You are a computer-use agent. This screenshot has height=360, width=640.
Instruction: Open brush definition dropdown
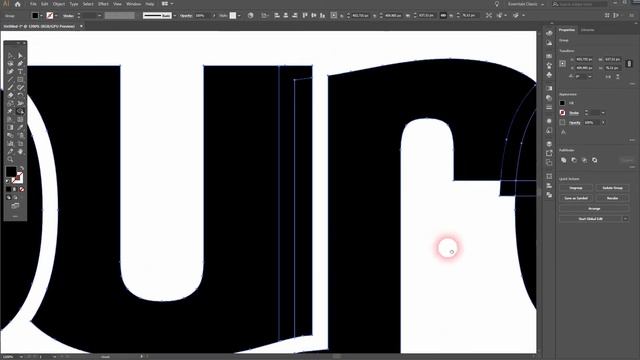coord(175,16)
